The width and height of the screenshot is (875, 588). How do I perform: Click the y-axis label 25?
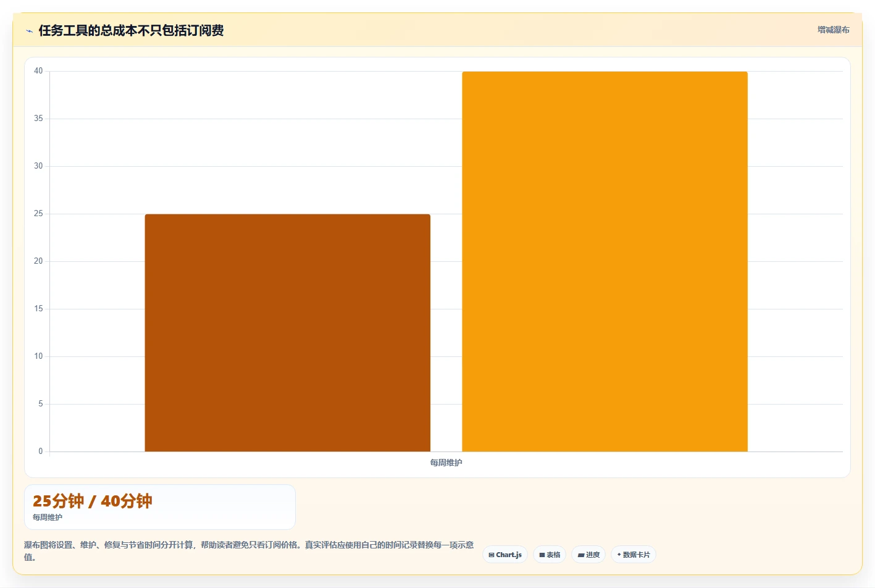point(38,214)
